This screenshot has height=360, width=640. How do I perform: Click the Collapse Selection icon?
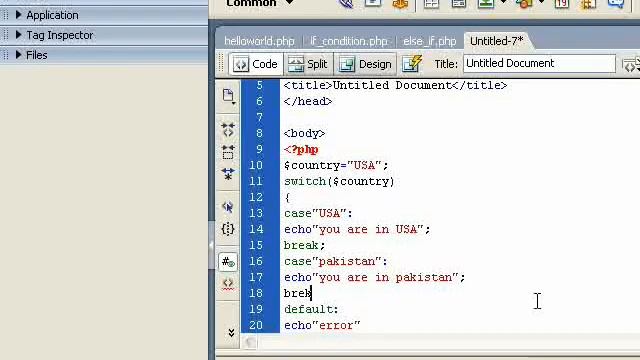pos(228,152)
